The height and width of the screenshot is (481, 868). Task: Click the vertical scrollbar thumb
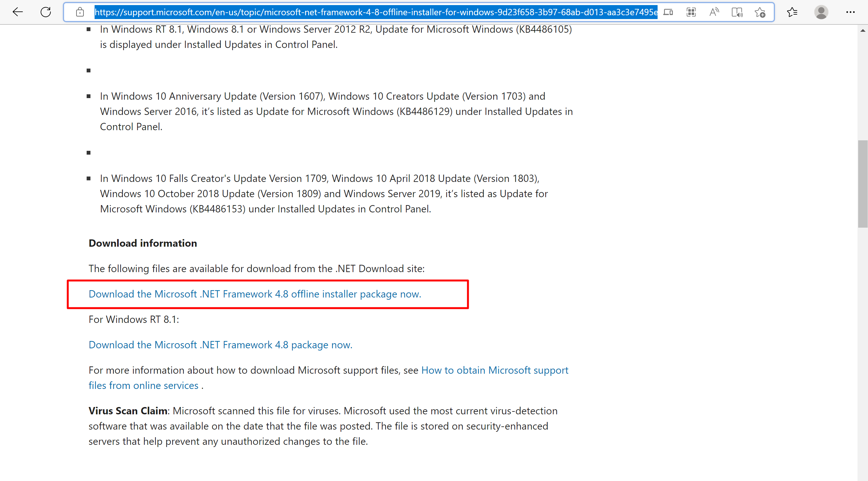click(x=863, y=184)
